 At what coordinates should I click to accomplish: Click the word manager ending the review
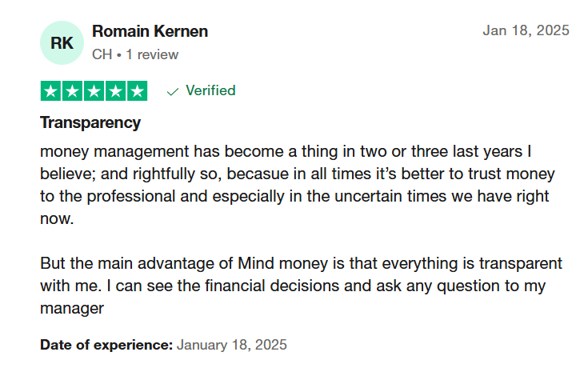tap(72, 309)
